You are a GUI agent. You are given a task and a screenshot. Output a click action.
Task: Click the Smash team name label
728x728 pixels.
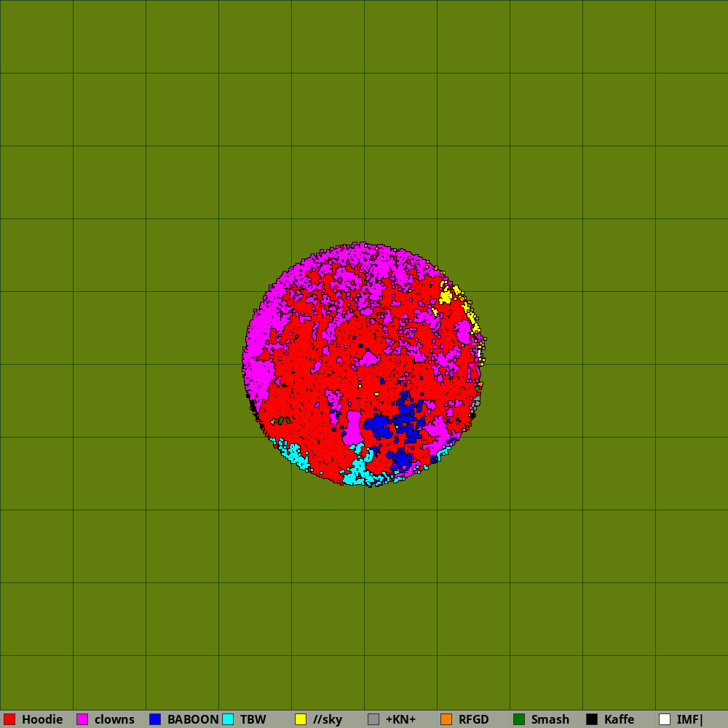pos(550,719)
